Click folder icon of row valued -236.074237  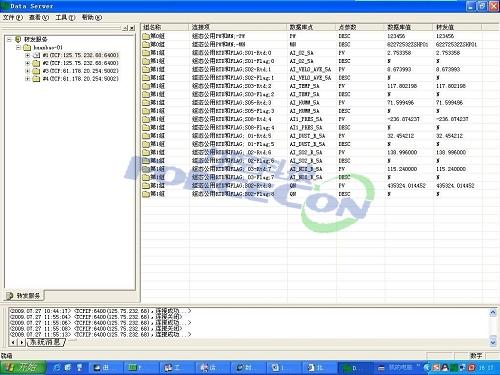point(146,119)
